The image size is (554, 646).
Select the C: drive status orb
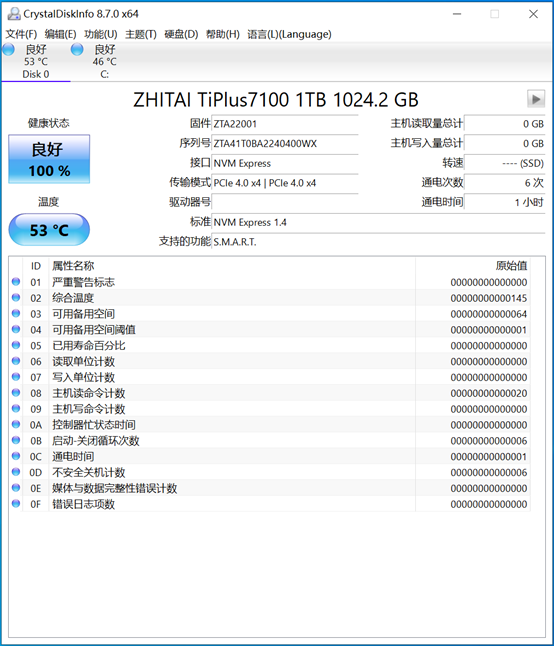click(77, 50)
